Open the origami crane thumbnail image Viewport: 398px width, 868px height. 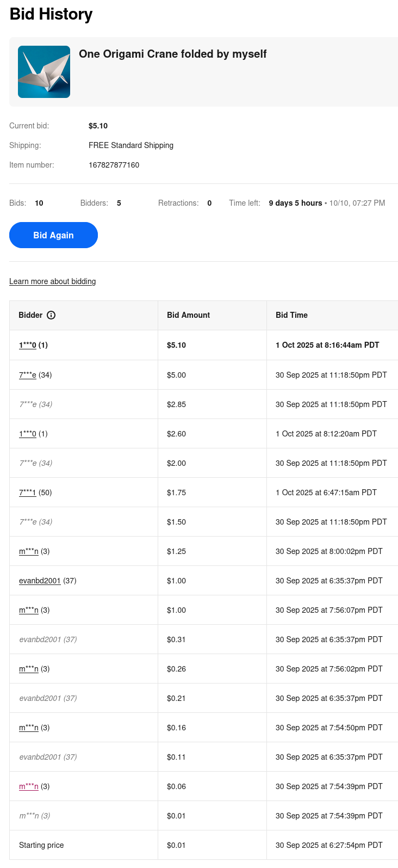coord(44,72)
